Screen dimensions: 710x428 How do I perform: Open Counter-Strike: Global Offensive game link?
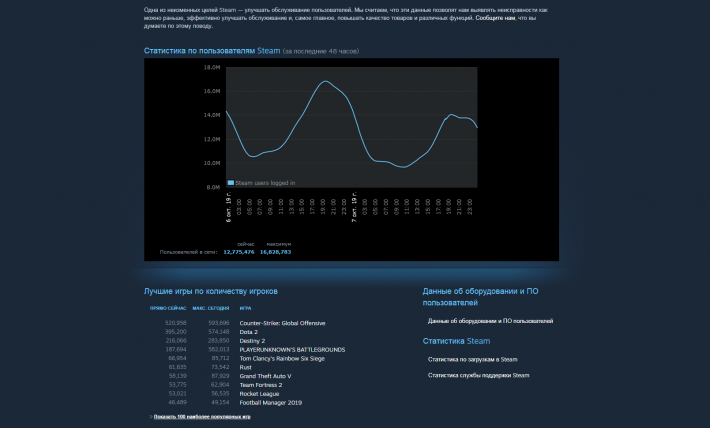click(283, 323)
